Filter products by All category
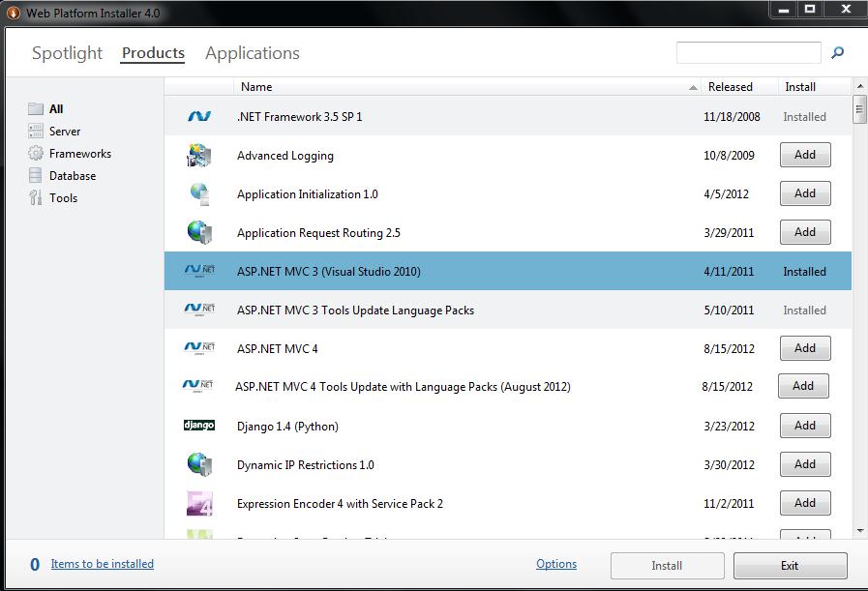Image resolution: width=868 pixels, height=591 pixels. [56, 109]
